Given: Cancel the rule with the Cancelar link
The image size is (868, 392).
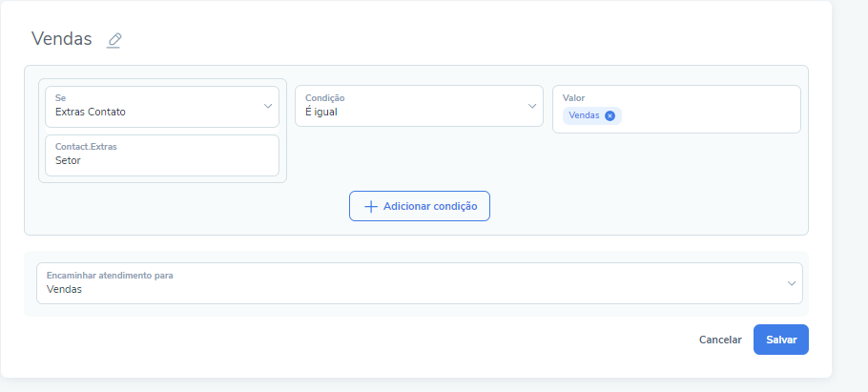Looking at the screenshot, I should 720,340.
